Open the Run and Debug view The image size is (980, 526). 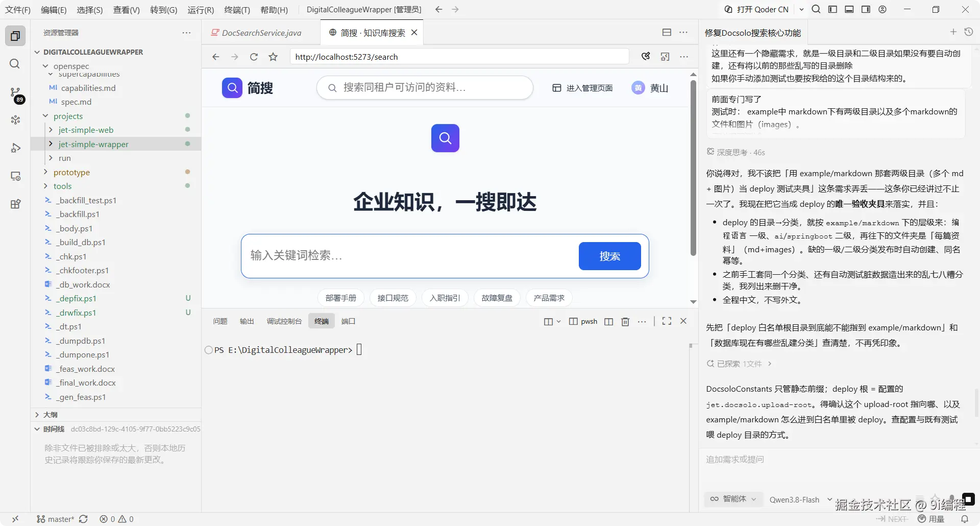point(15,148)
